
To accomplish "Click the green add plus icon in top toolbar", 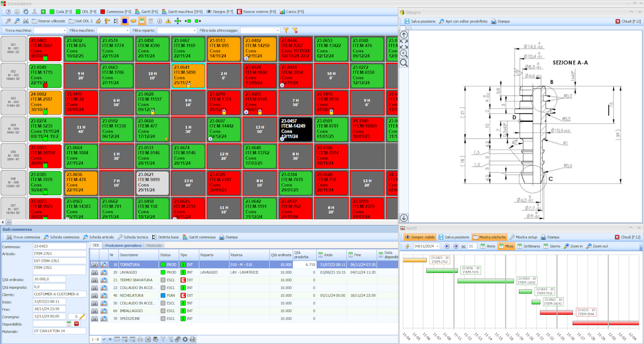I will [x=43, y=11].
